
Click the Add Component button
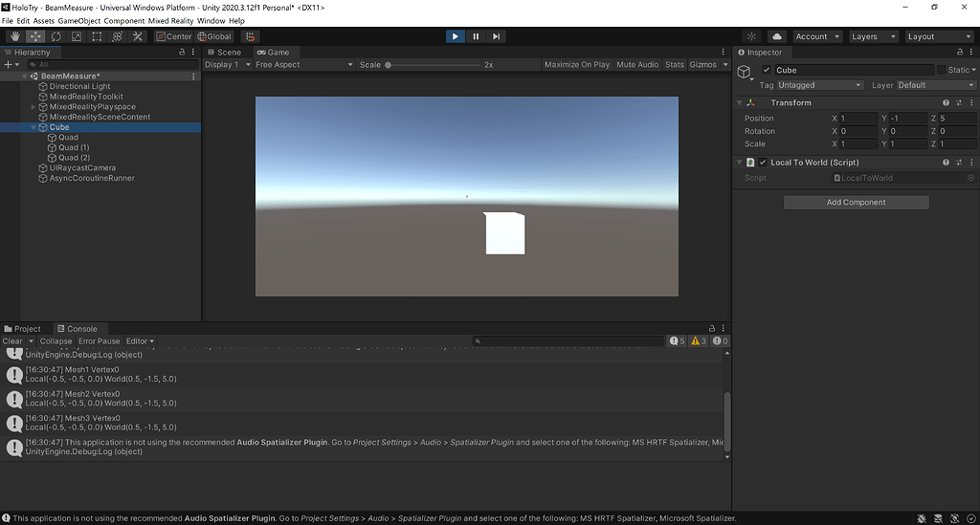point(856,203)
